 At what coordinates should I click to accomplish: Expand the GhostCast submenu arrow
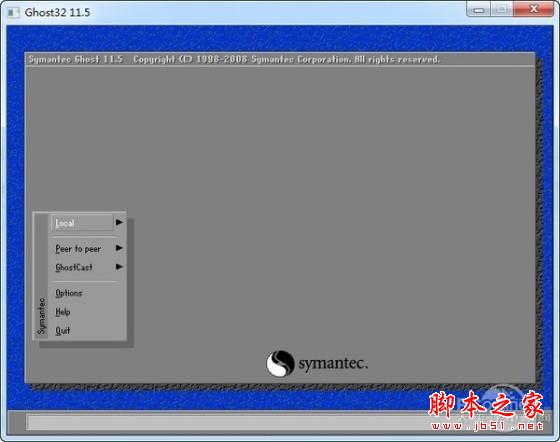point(119,267)
